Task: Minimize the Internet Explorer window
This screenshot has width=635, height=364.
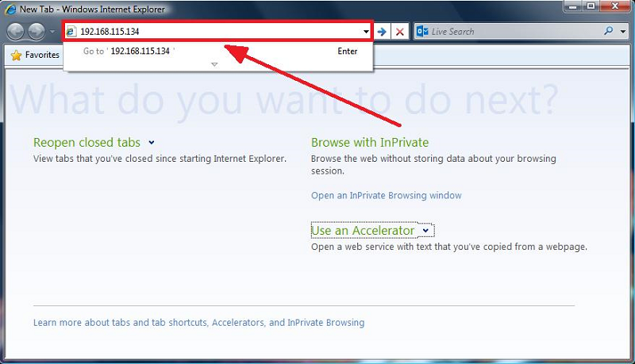Action: pos(573,6)
